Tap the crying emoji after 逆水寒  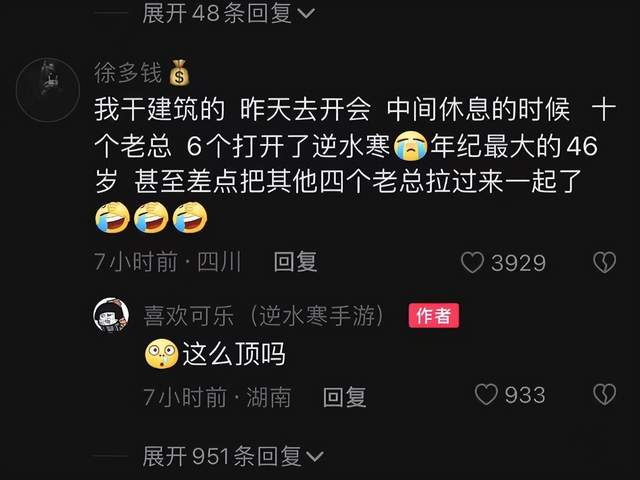point(411,147)
